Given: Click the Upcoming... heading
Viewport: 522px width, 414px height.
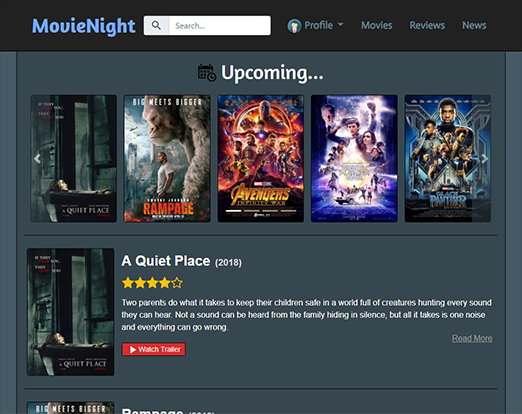Looking at the screenshot, I should coord(272,73).
